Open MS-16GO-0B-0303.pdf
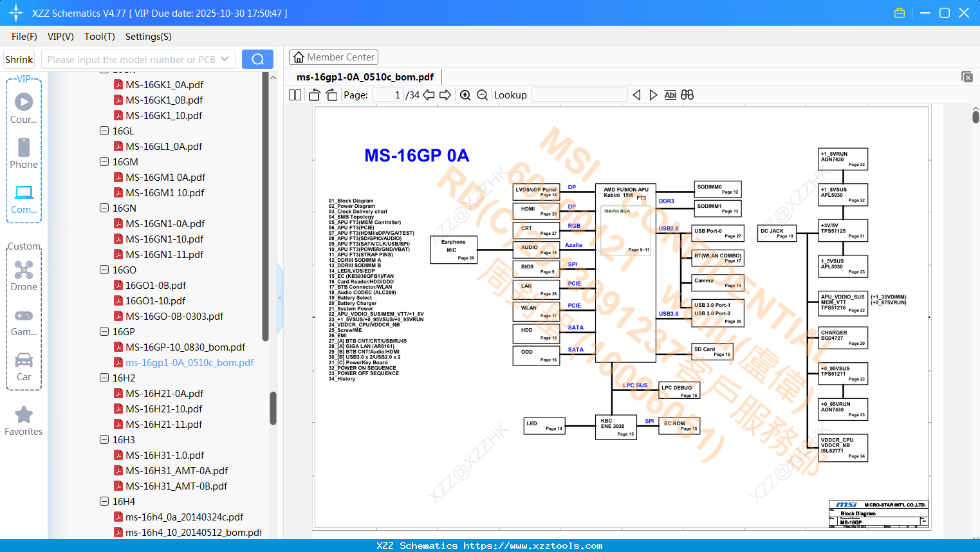 click(174, 316)
